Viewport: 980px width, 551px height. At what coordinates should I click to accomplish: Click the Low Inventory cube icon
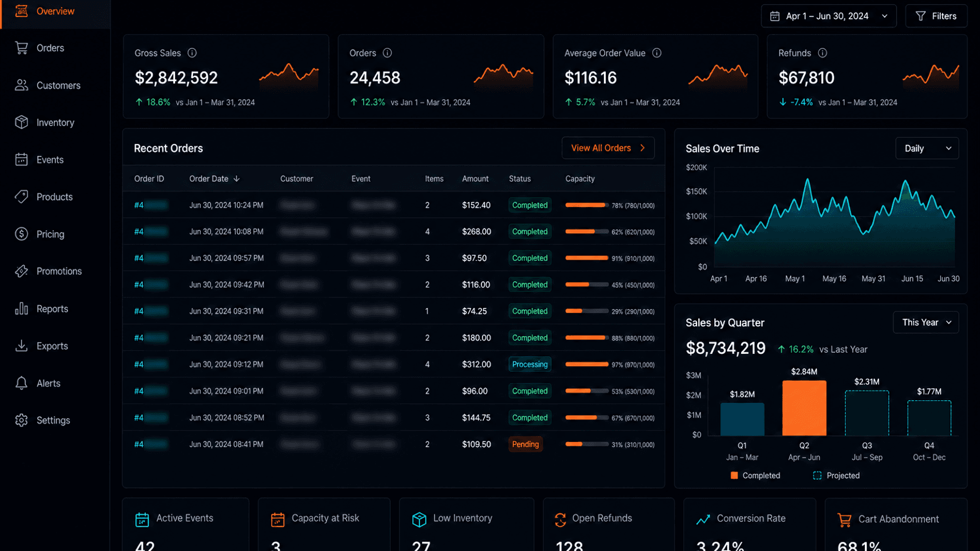[419, 520]
